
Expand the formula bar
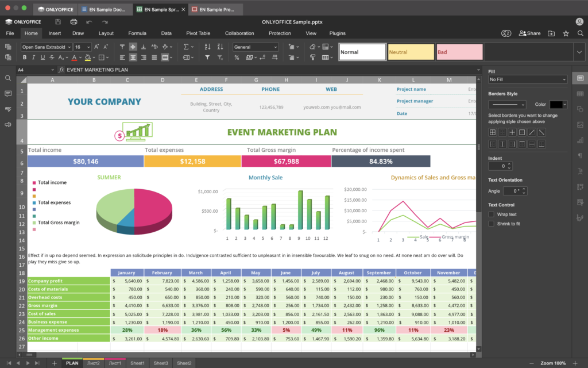(478, 70)
